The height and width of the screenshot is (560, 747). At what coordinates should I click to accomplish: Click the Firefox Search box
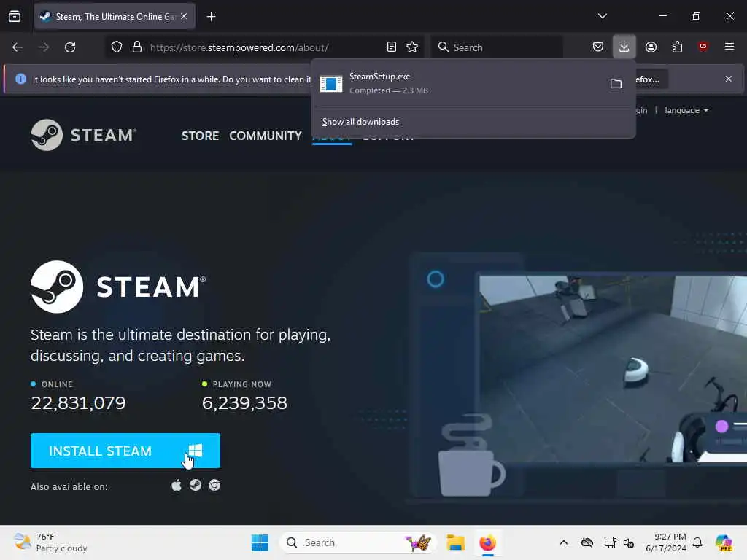pos(497,47)
